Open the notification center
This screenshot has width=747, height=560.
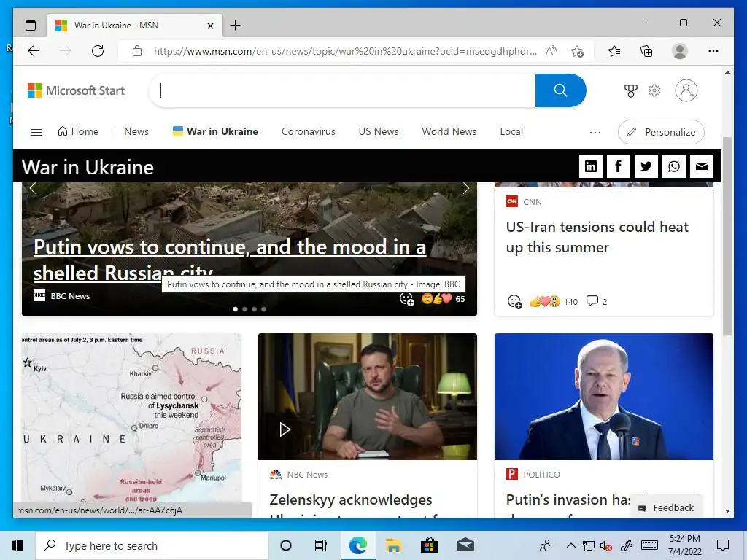[723, 545]
